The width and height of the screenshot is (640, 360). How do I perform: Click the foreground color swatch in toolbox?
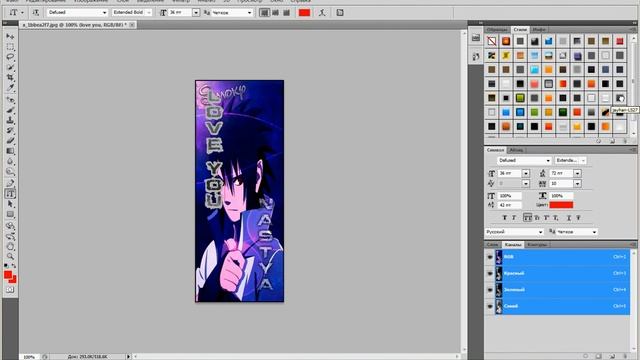[8, 275]
